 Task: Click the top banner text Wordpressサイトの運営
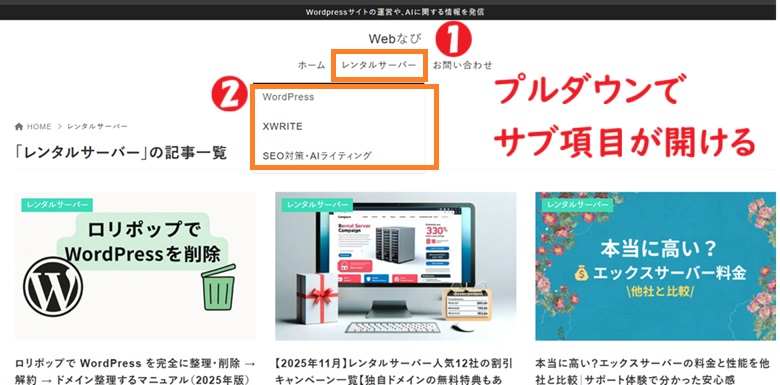[394, 12]
